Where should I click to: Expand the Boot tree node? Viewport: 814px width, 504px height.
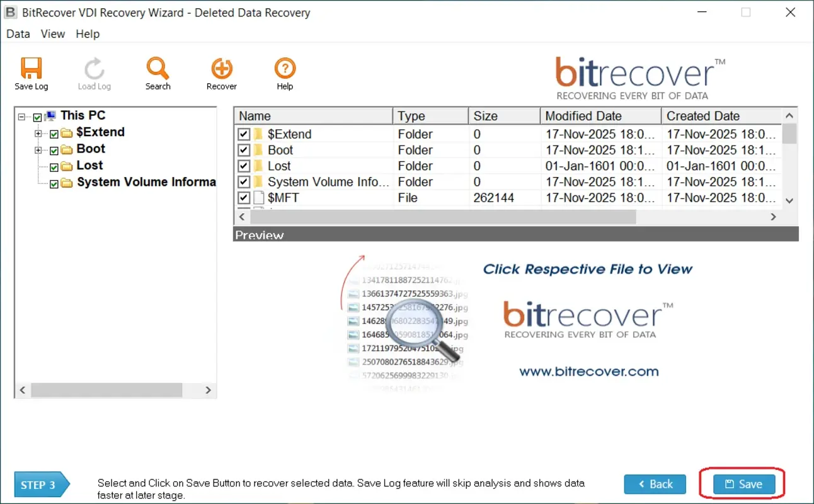39,149
